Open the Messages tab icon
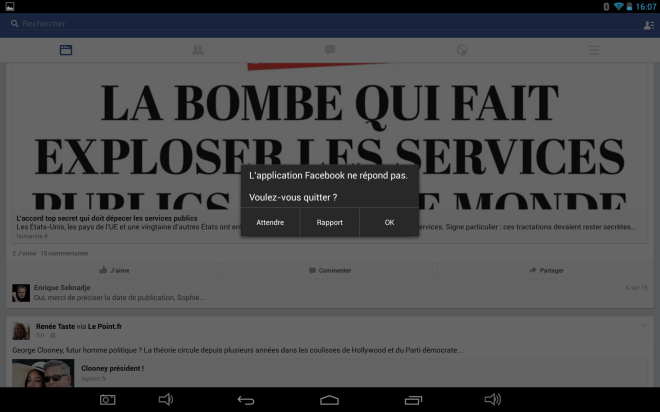660x412 pixels. [x=330, y=50]
